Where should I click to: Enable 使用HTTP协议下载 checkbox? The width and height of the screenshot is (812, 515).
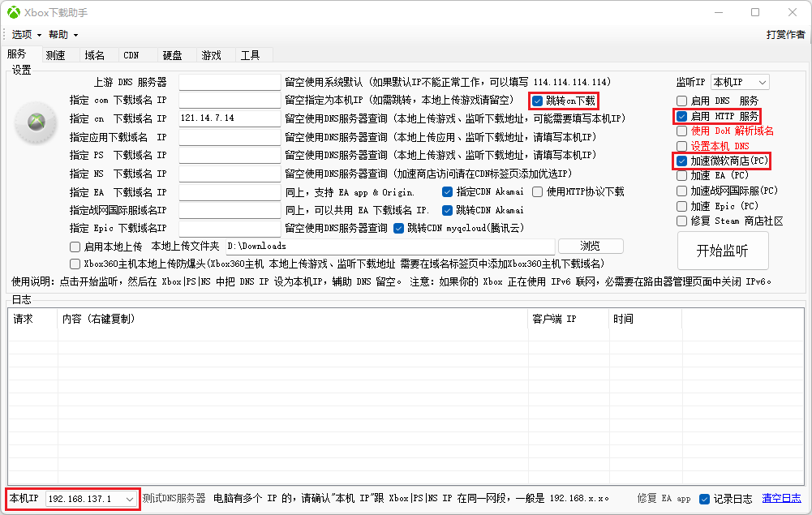[x=538, y=192]
